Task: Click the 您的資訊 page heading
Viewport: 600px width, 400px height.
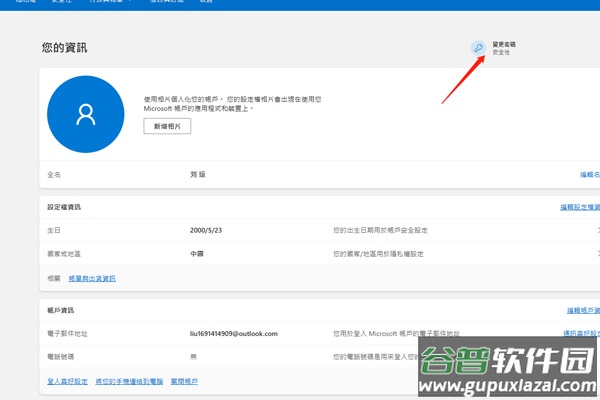Action: pos(64,47)
